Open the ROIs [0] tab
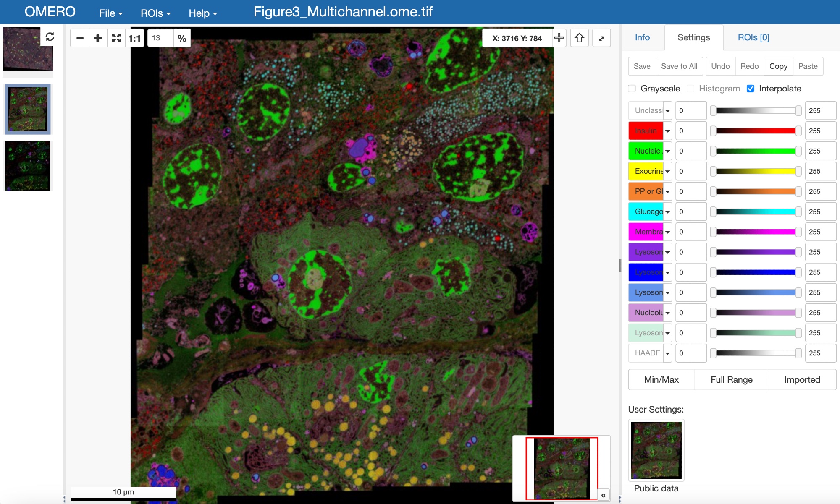Image resolution: width=840 pixels, height=504 pixels. pos(753,37)
